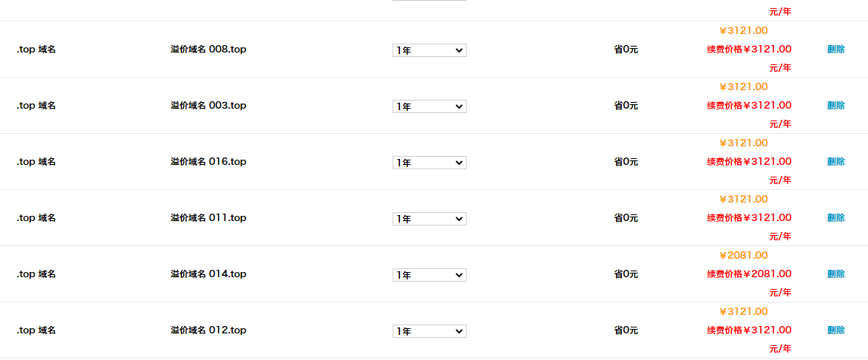868x360 pixels.
Task: Click the 溢价域名 012.top name
Action: pyautogui.click(x=208, y=330)
